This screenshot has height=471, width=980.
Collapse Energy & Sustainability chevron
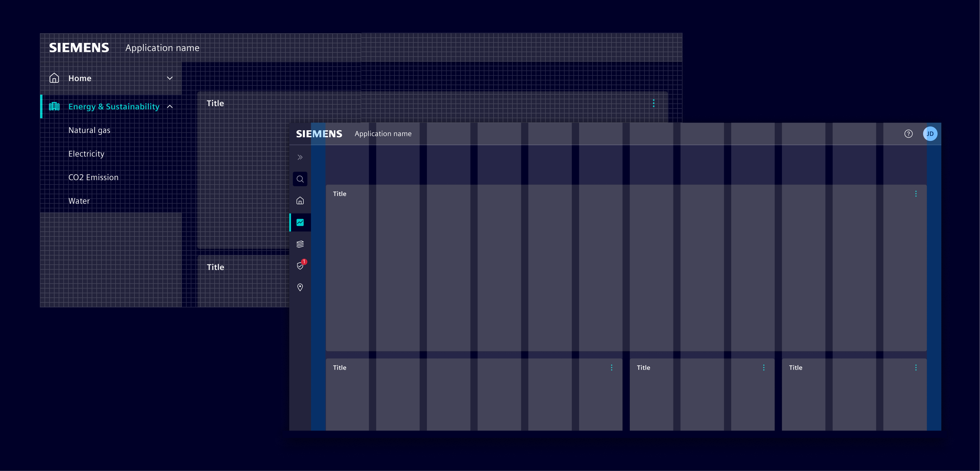pyautogui.click(x=170, y=106)
